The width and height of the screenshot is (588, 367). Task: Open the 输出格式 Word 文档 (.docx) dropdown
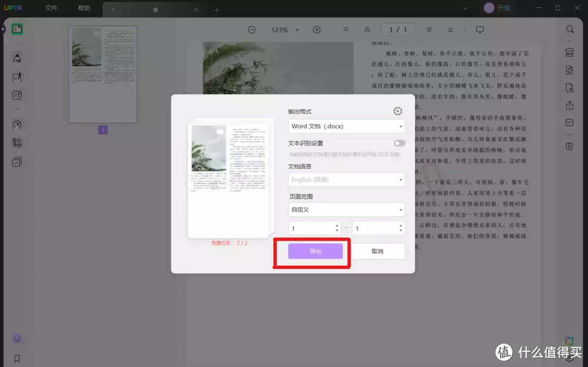pyautogui.click(x=346, y=126)
